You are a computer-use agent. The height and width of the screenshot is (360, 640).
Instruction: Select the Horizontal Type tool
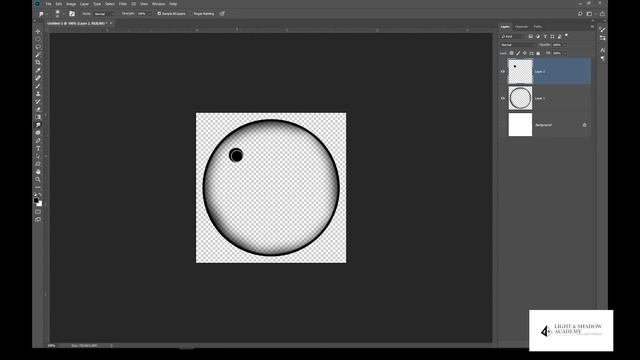coord(38,149)
